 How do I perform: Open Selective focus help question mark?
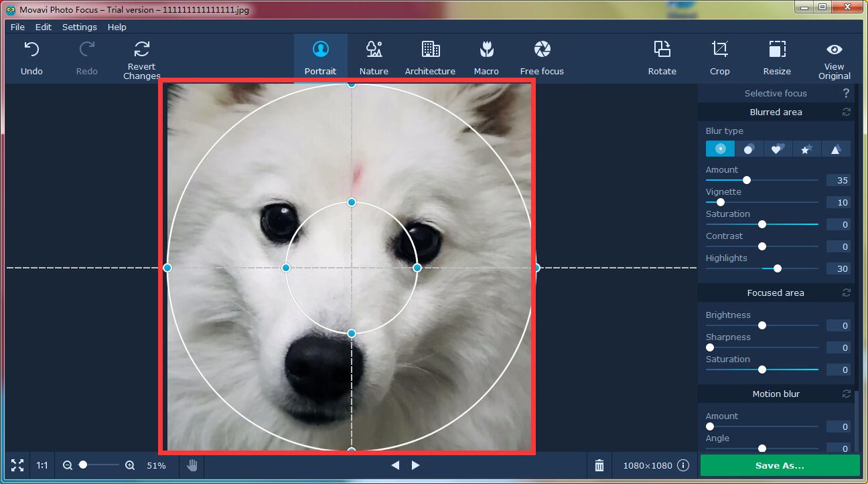pos(846,93)
